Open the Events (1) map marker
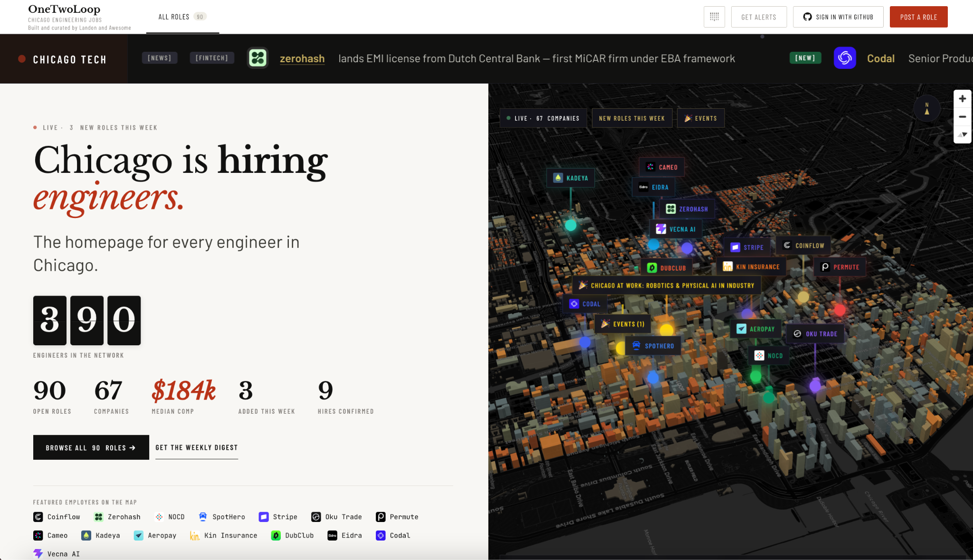The width and height of the screenshot is (973, 560). point(623,324)
